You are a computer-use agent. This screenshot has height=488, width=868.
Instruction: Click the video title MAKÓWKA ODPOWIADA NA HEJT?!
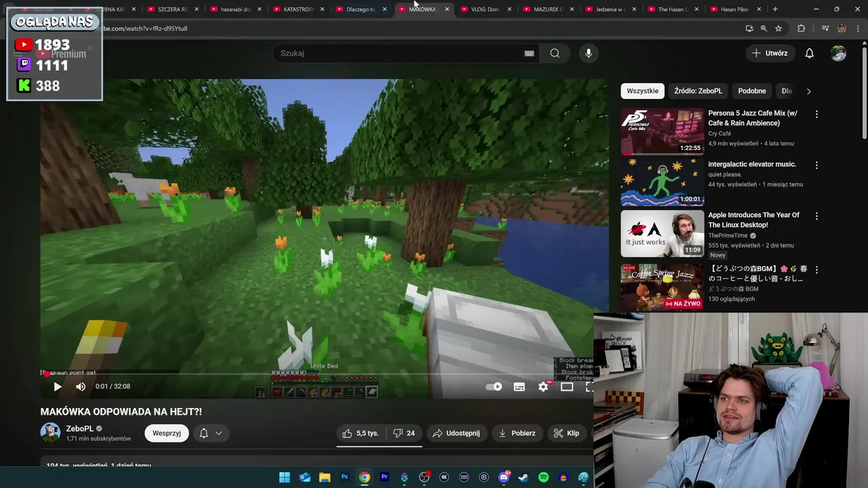[x=121, y=411]
